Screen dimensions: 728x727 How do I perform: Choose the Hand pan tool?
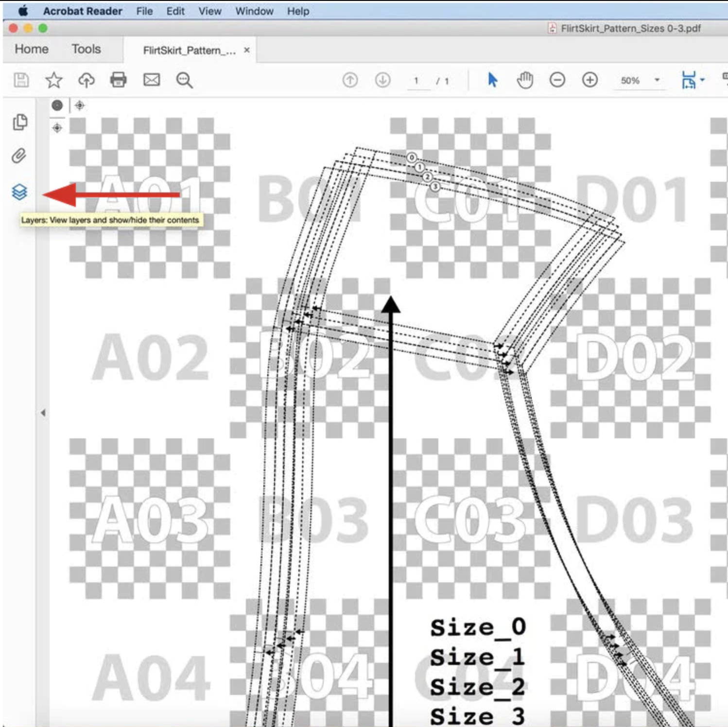pos(525,80)
